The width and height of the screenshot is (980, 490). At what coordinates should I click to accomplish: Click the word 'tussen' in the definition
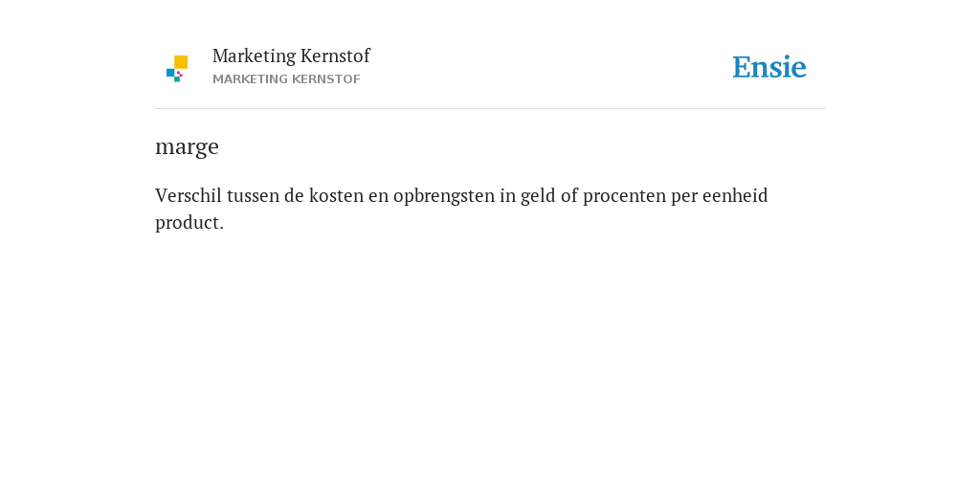(253, 196)
